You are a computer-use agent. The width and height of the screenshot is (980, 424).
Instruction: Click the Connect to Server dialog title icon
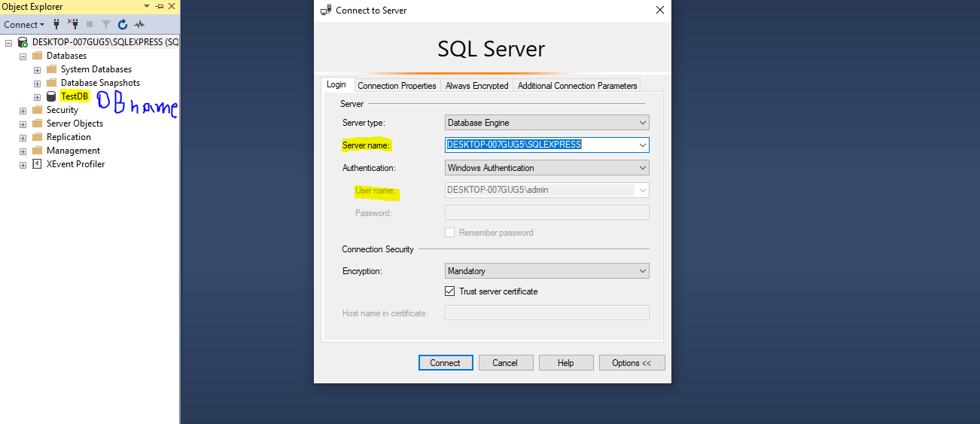click(326, 11)
